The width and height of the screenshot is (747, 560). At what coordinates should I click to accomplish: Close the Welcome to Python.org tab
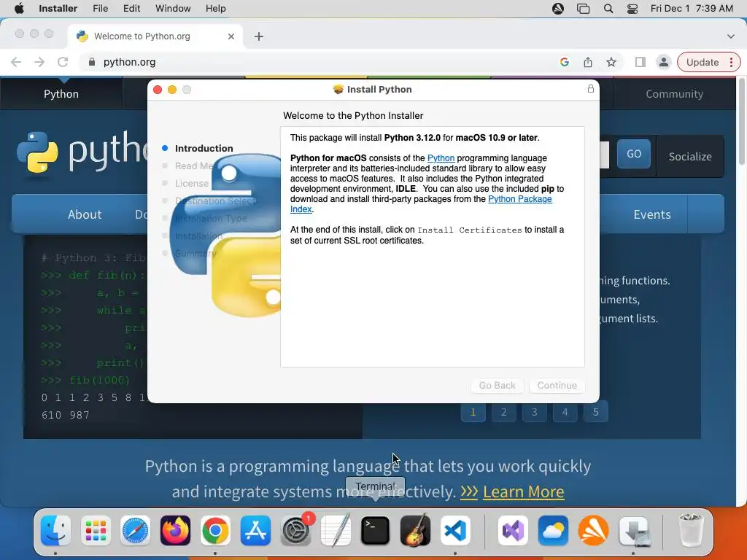(231, 36)
